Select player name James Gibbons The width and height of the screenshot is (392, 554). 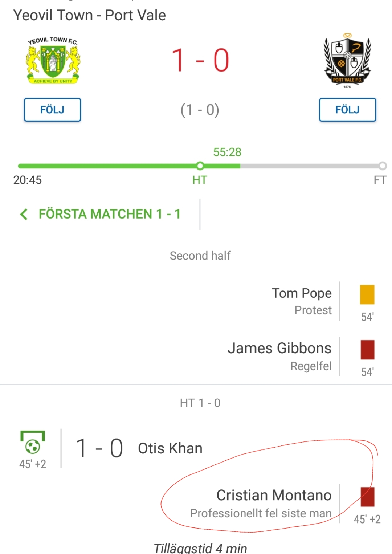point(279,348)
